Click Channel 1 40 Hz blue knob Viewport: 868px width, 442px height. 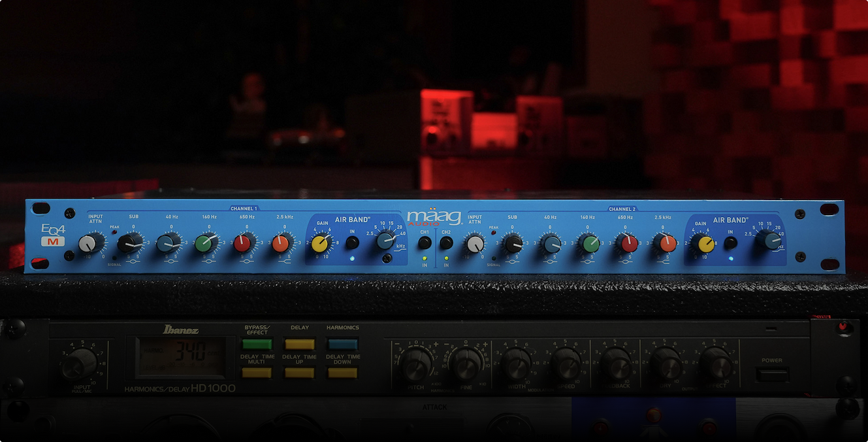point(169,243)
